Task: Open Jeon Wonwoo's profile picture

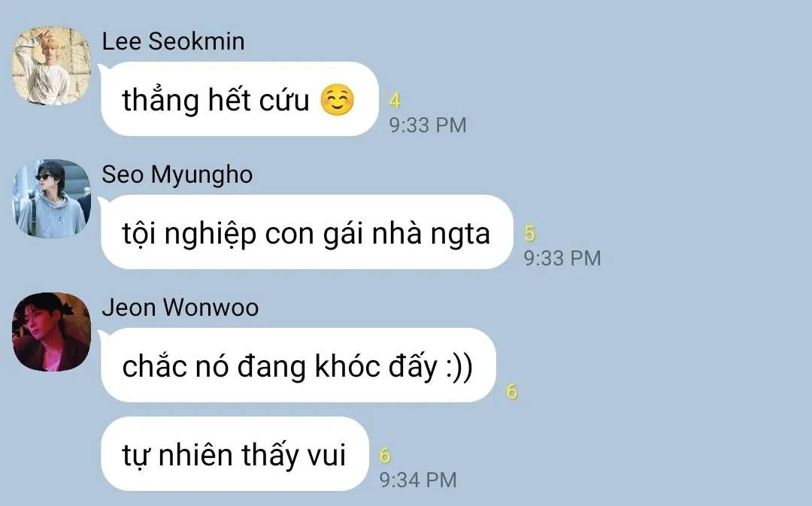Action: pos(51,332)
